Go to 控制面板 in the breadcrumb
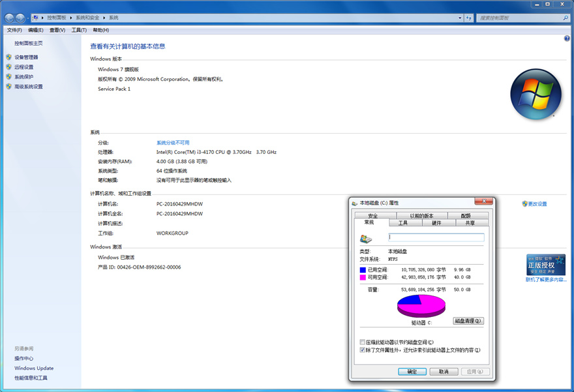The height and width of the screenshot is (392, 574). pyautogui.click(x=57, y=18)
